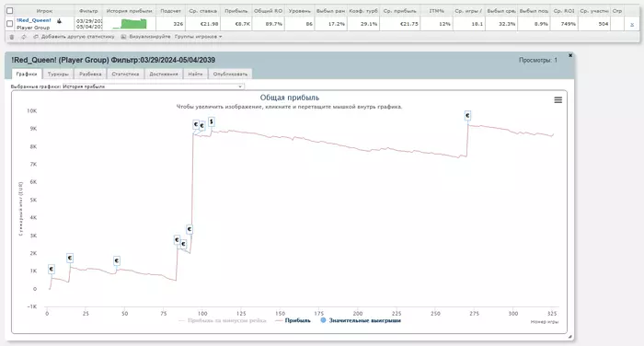644x346 pixels.
Task: Sort by the Прибыль column header
Action: tap(236, 11)
